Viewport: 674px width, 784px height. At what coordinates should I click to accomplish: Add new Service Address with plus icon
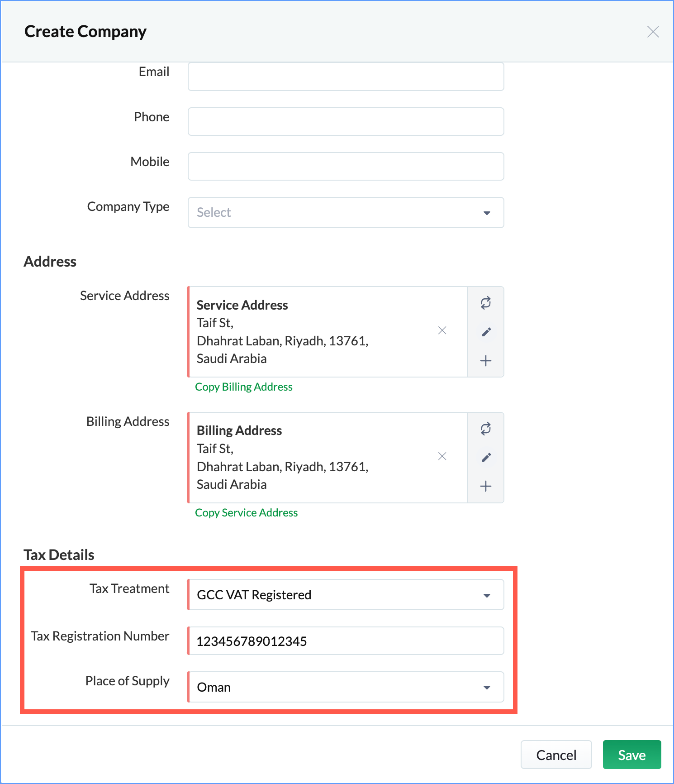click(486, 361)
